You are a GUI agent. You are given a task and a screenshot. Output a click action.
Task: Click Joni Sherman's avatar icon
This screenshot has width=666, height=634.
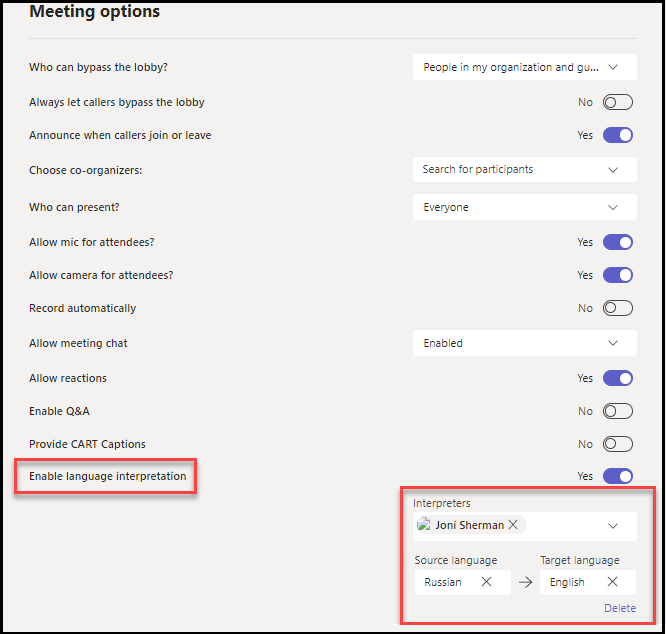coord(425,525)
